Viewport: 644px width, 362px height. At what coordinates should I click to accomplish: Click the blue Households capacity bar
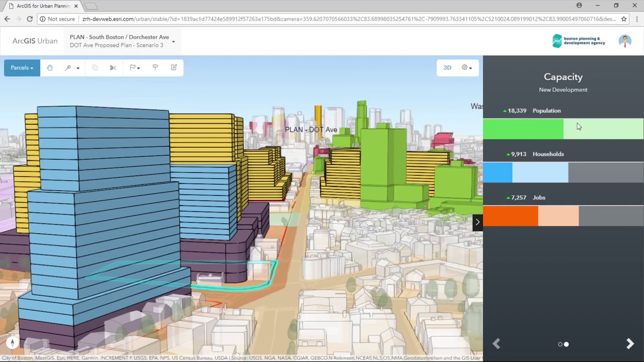coord(563,172)
